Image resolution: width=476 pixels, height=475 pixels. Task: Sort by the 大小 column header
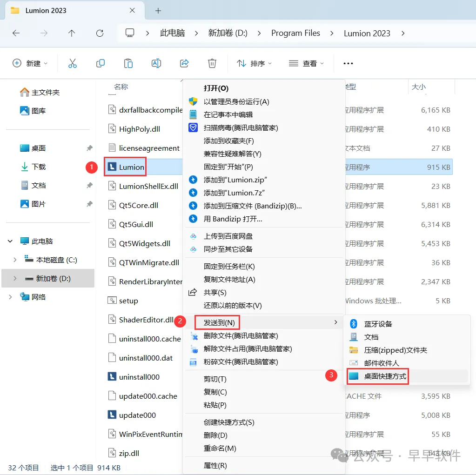[419, 87]
